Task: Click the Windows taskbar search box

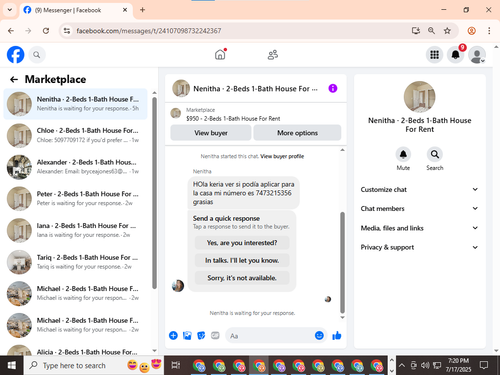Action: [94, 366]
